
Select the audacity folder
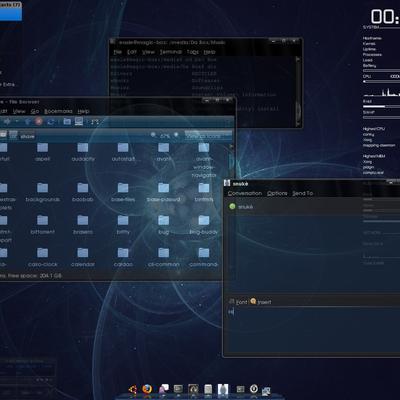pos(83,152)
